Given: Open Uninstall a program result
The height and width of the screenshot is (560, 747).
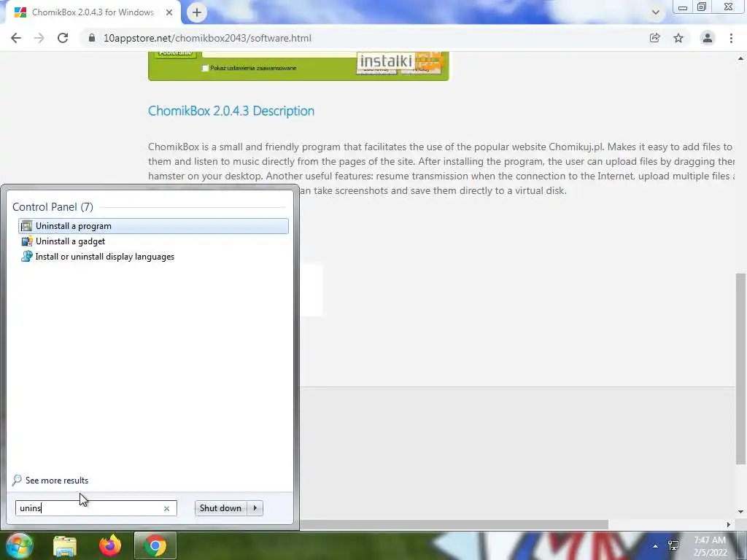Looking at the screenshot, I should (x=153, y=226).
